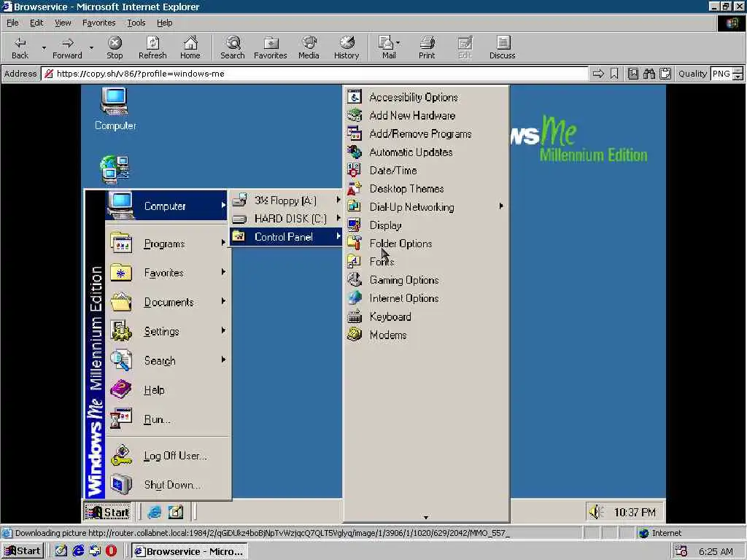Print the page
Viewport: 747px width, 560px height.
[427, 47]
